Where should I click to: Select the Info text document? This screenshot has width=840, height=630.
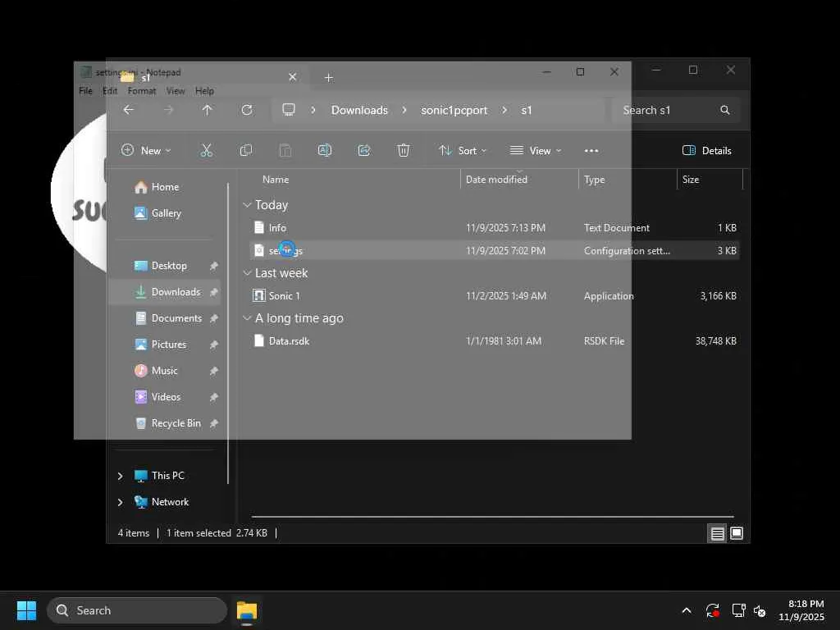point(494,228)
